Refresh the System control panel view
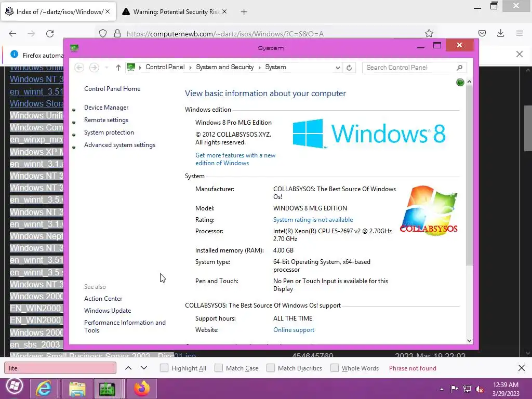 click(x=349, y=68)
